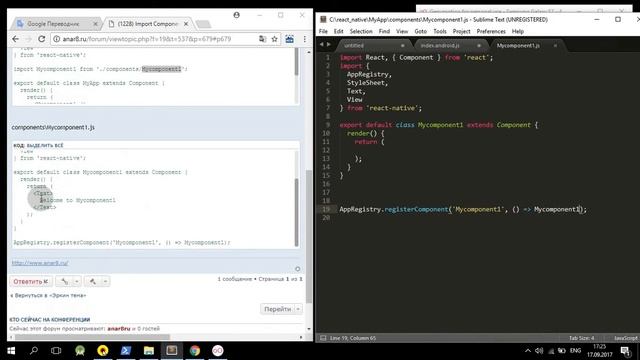The image size is (640, 360).
Task: Click the previous tab arrow in Sublime
Action: [322, 45]
